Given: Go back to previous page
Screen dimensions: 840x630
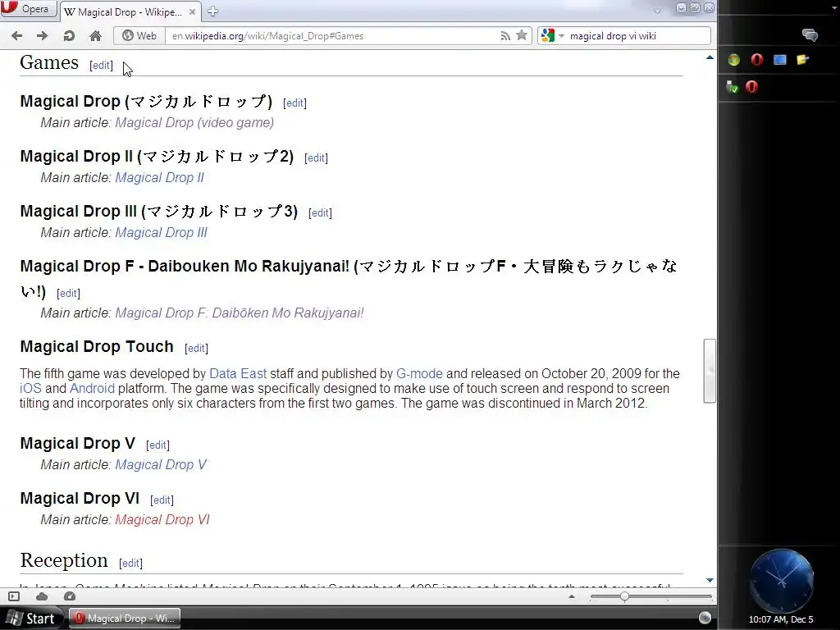Looking at the screenshot, I should tap(17, 36).
